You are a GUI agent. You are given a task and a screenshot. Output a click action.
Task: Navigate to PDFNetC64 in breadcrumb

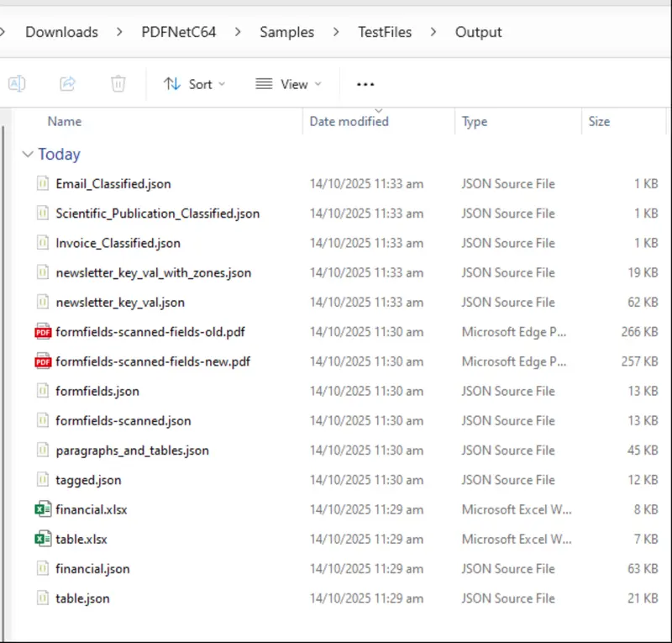point(178,32)
